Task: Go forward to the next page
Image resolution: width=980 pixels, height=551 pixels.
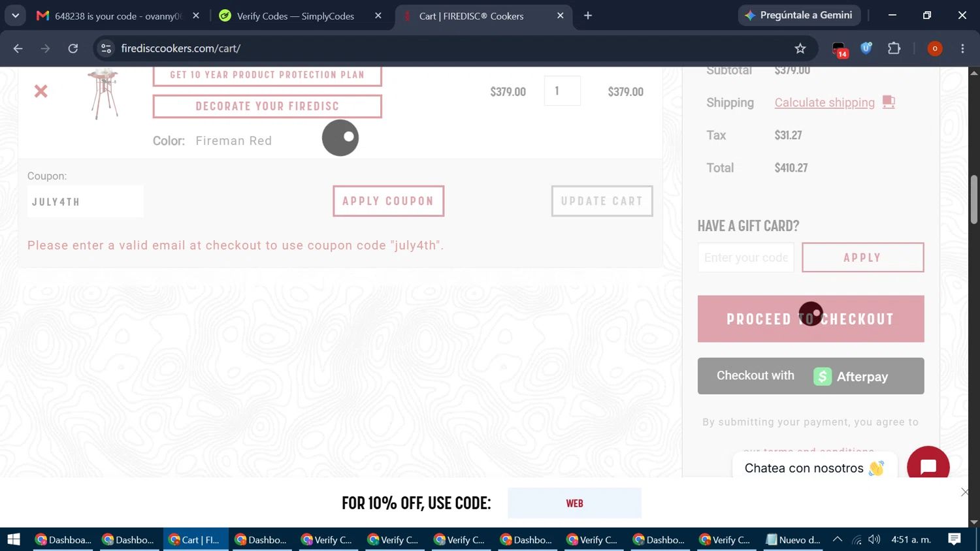Action: 45,48
